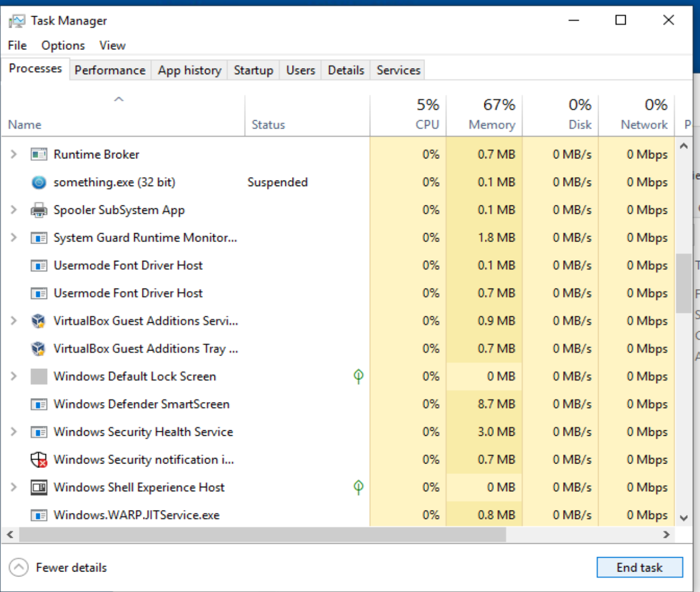700x592 pixels.
Task: Click the Fewer details arrow icon
Action: (18, 567)
